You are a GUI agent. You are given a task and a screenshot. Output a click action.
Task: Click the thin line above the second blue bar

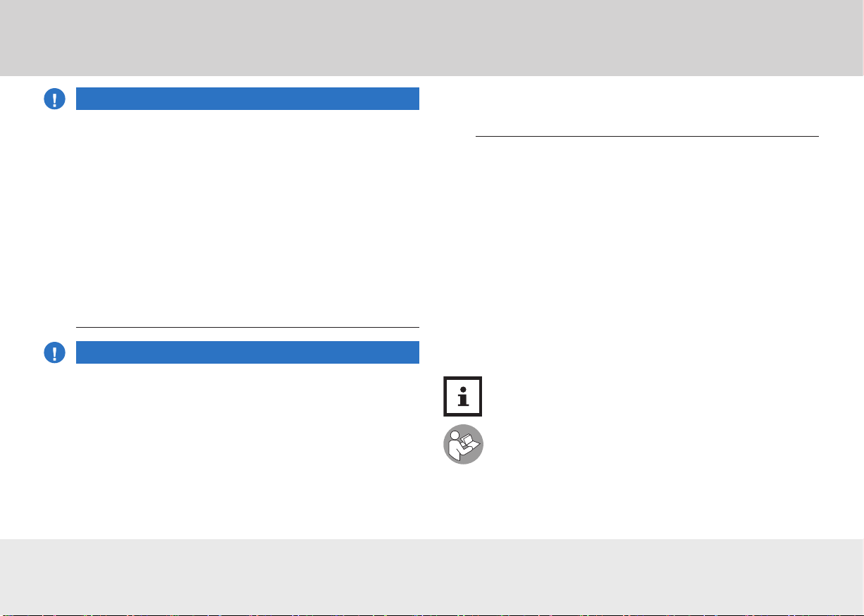(247, 328)
